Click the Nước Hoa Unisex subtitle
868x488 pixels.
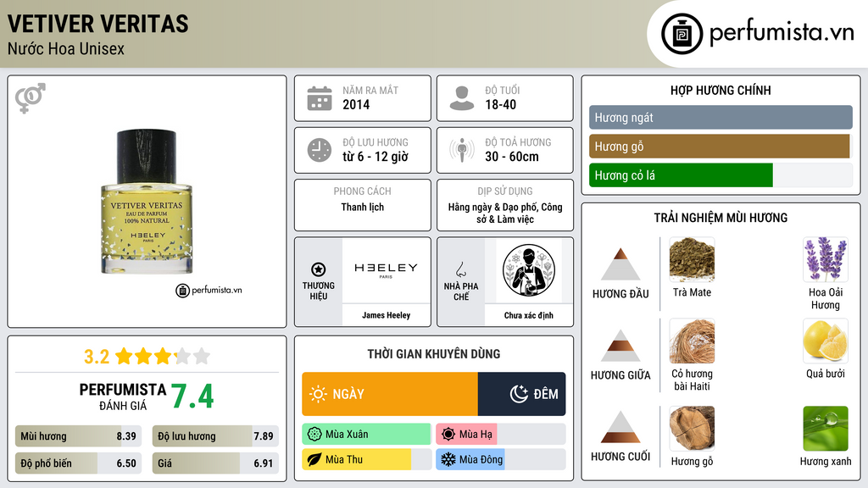coord(66,48)
